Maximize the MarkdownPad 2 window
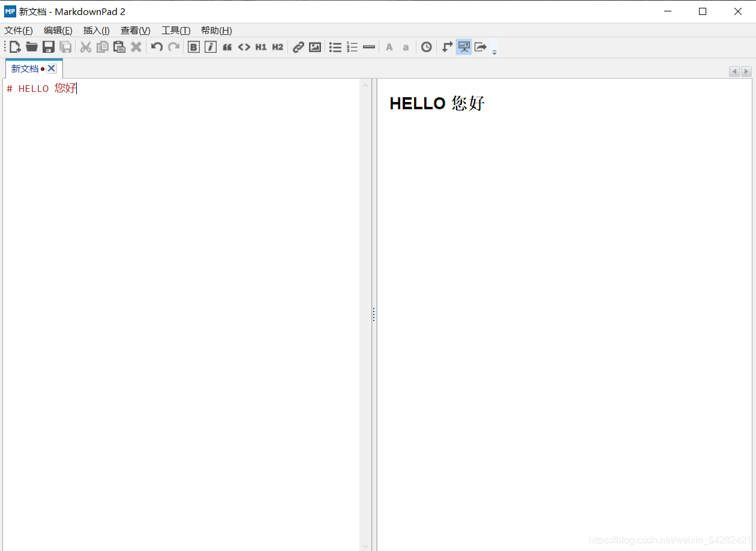The width and height of the screenshot is (756, 551). point(703,11)
